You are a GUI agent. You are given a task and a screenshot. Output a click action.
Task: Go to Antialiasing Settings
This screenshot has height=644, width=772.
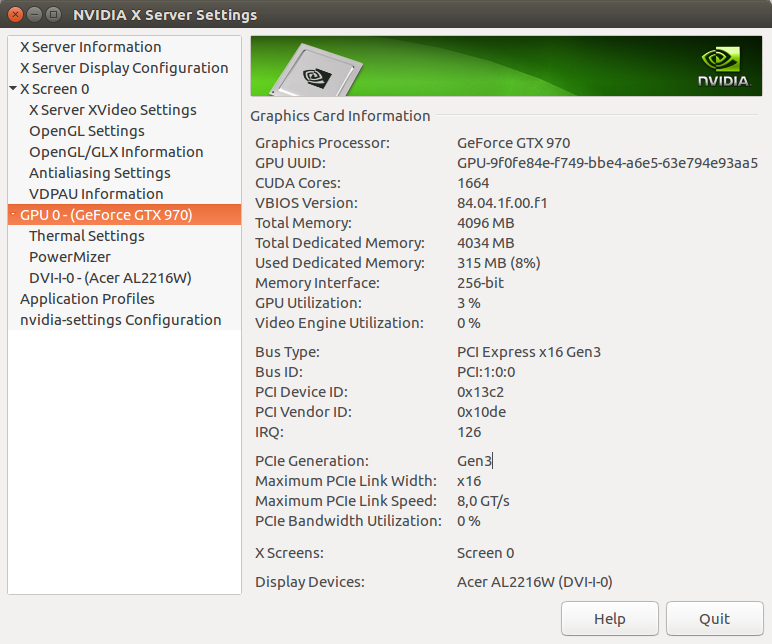pyautogui.click(x=100, y=173)
